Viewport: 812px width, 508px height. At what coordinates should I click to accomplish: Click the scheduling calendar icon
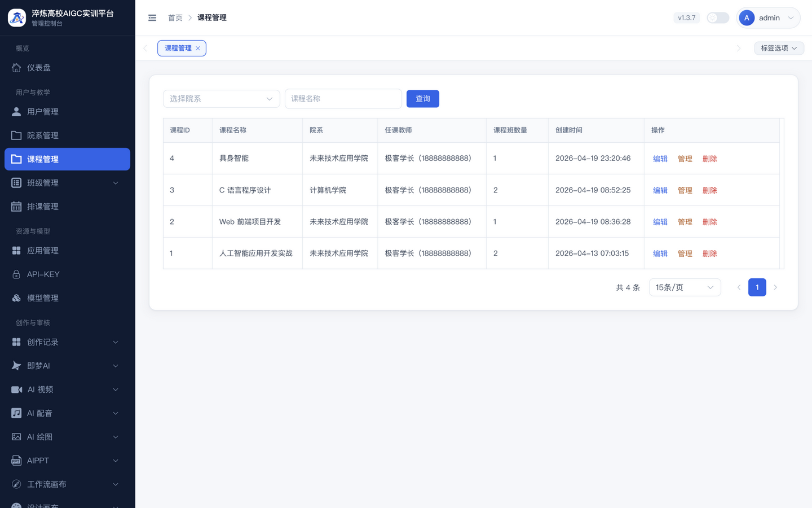tap(16, 207)
